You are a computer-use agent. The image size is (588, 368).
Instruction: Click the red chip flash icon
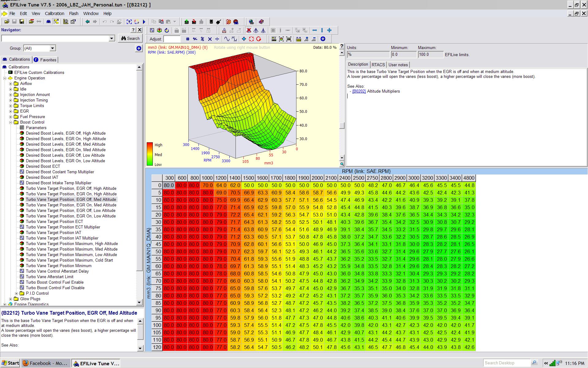194,22
